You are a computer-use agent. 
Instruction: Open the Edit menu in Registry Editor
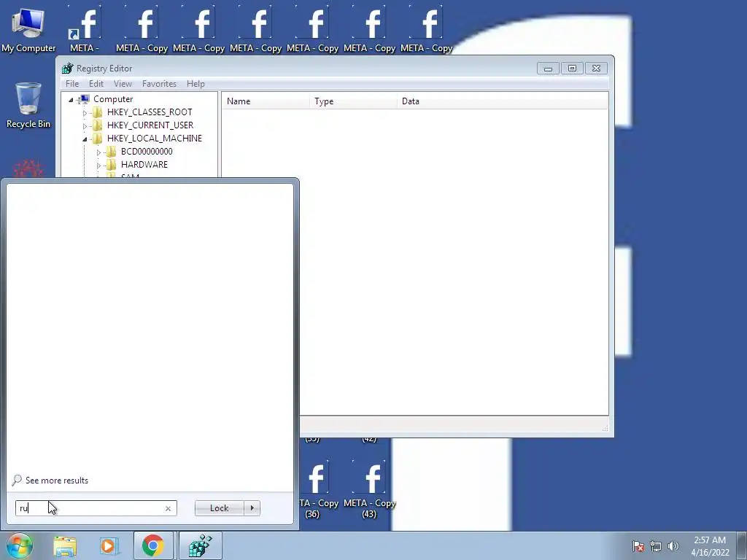pyautogui.click(x=96, y=84)
